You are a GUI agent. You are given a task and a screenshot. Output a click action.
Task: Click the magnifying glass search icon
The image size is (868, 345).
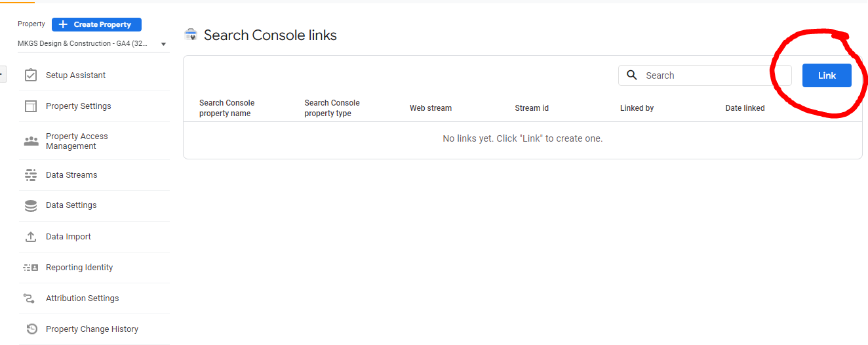(x=632, y=75)
